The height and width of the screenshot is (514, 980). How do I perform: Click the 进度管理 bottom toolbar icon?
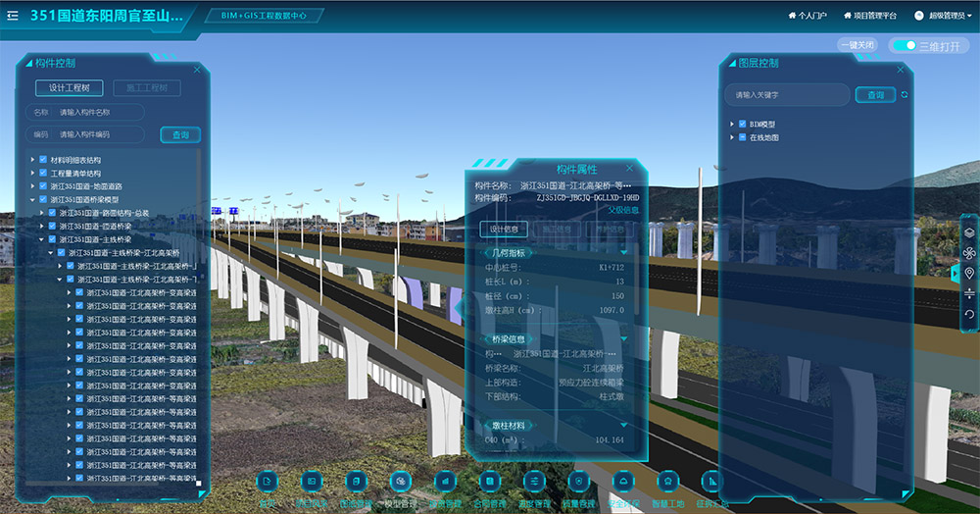click(534, 482)
